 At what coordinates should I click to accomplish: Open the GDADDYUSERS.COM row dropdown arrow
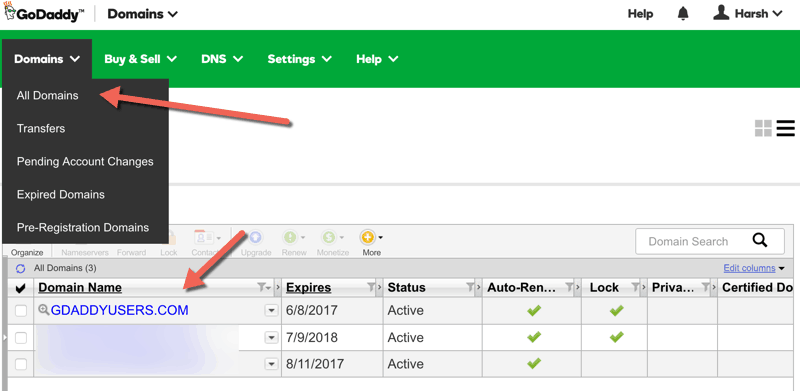[x=271, y=310]
